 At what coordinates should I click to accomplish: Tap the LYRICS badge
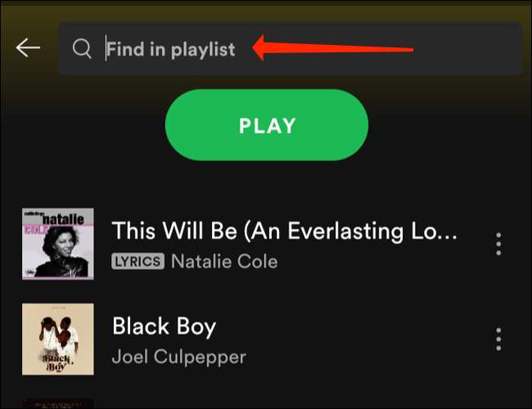point(138,262)
